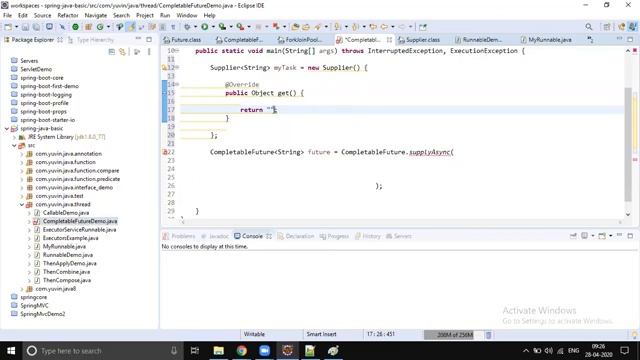Click the Search magnifier icon in toolbar
The width and height of the screenshot is (640, 360).
[589, 27]
